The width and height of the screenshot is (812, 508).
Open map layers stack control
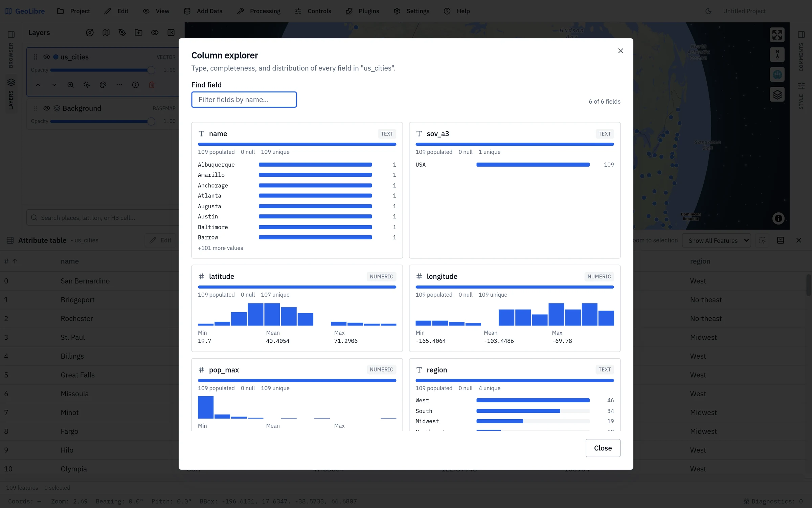(777, 94)
